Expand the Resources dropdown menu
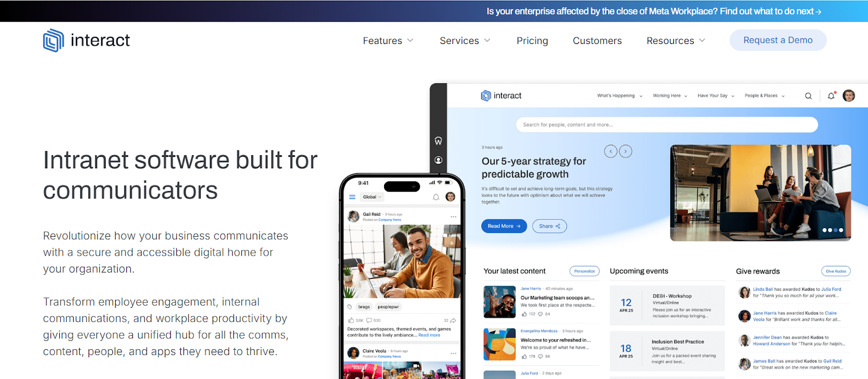Screen dimensions: 868x379 (x=676, y=41)
